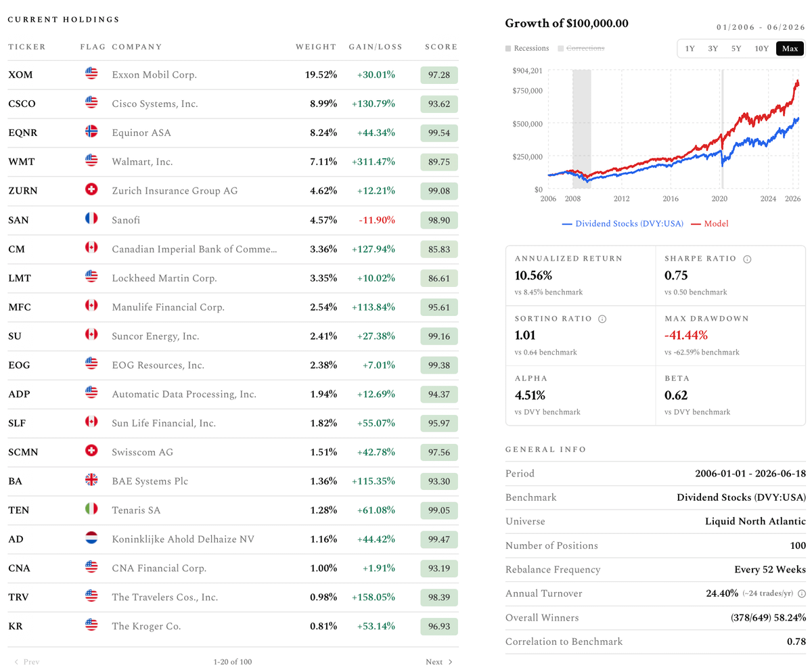Select the 3Y time range
The image size is (812, 672).
(x=713, y=49)
